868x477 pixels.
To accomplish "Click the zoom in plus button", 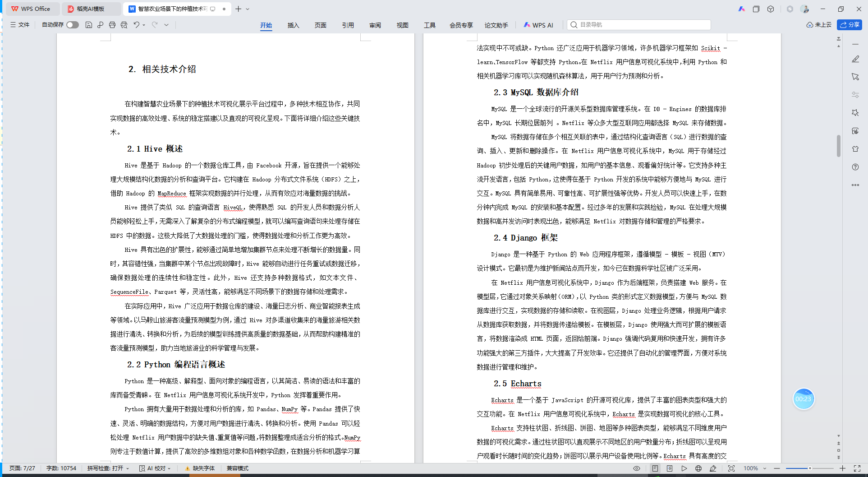I will pyautogui.click(x=842, y=468).
